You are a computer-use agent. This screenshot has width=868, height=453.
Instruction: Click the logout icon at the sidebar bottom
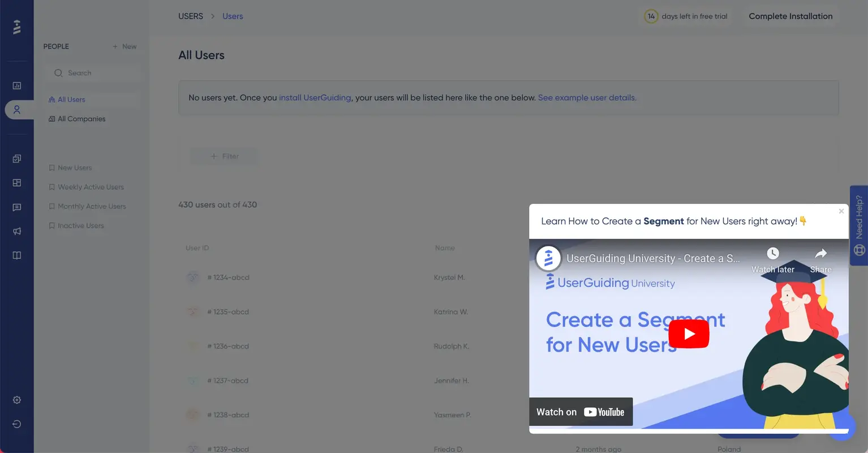17,424
